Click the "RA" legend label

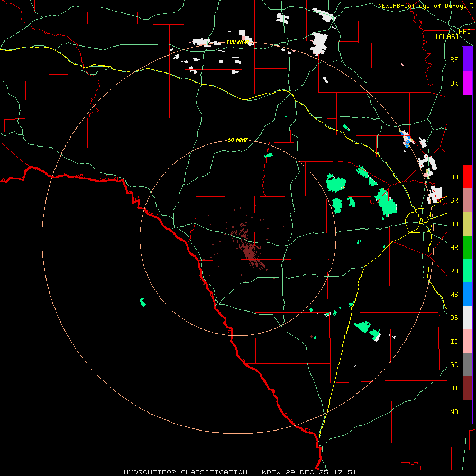(454, 271)
